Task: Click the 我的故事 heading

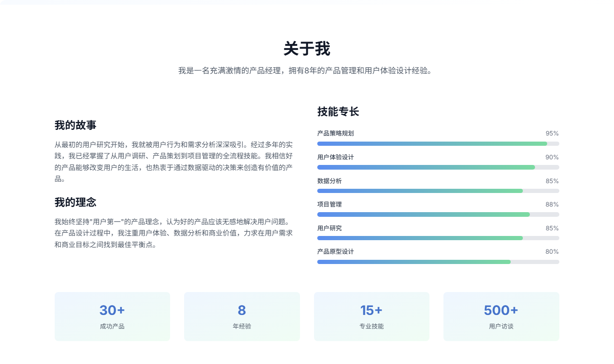Action: pos(76,125)
